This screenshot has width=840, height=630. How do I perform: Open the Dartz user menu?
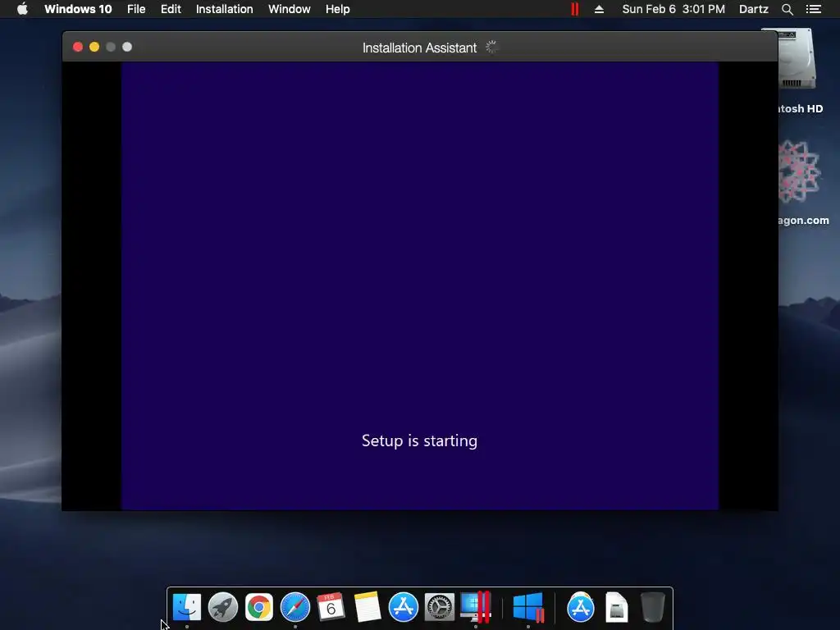(x=753, y=9)
